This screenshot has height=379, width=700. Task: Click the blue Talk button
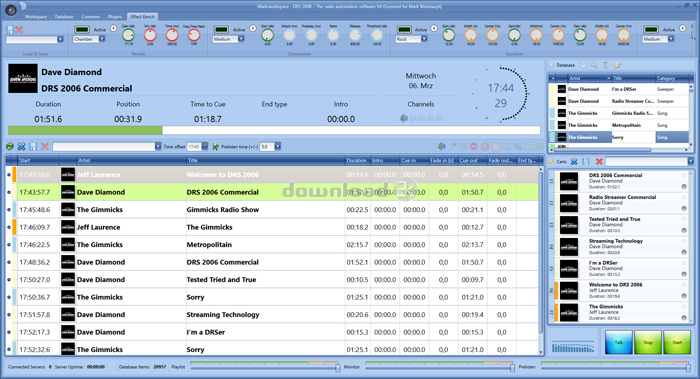pos(619,342)
